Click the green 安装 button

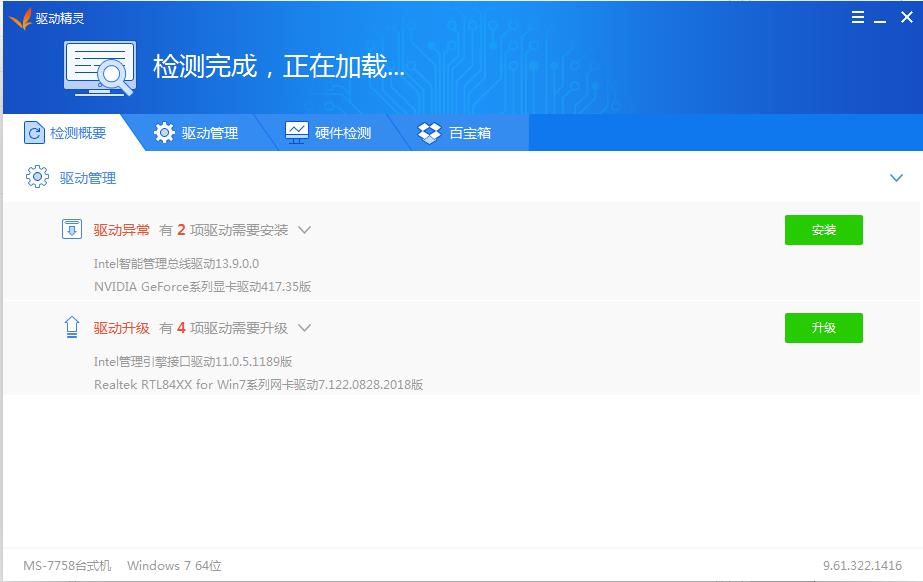824,230
